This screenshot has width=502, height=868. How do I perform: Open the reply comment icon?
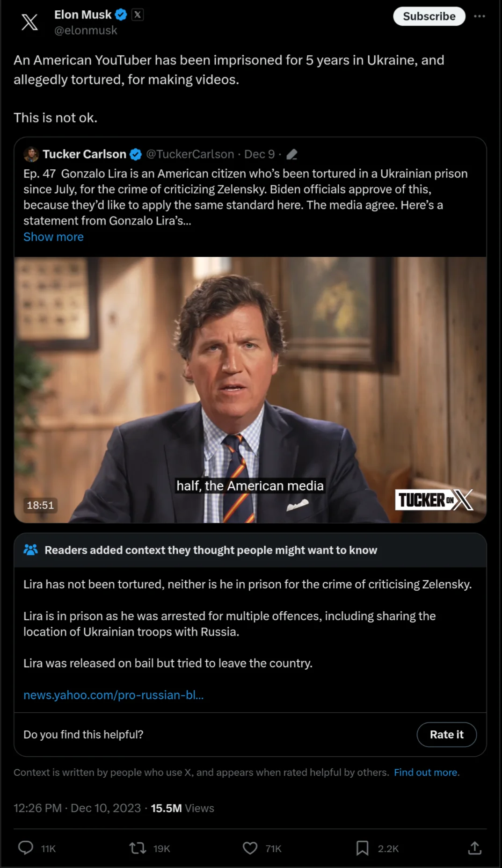click(26, 848)
